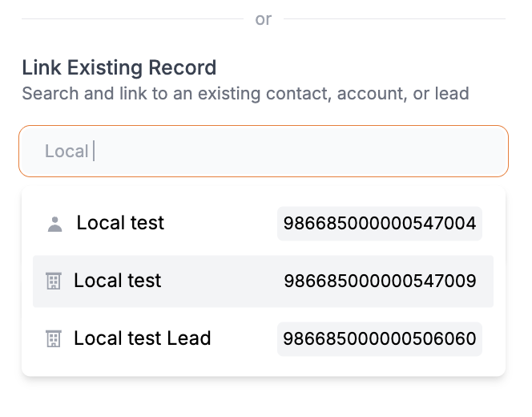The height and width of the screenshot is (417, 532).
Task: Click the divider line right of "or"
Action: (x=394, y=18)
